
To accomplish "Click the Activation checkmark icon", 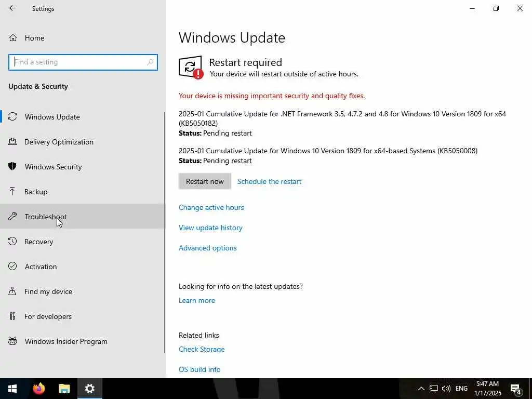I will pos(12,267).
